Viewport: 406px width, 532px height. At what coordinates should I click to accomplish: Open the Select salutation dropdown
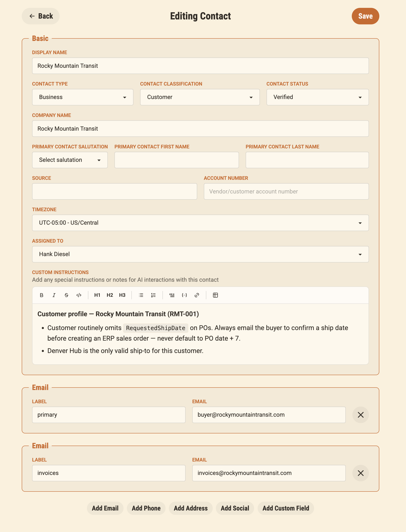point(70,160)
